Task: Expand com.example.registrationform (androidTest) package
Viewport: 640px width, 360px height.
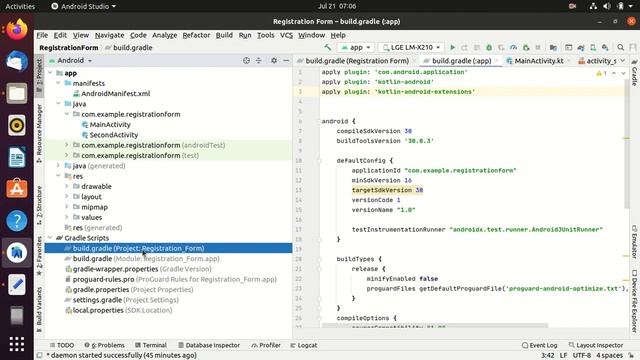Action: (67, 145)
